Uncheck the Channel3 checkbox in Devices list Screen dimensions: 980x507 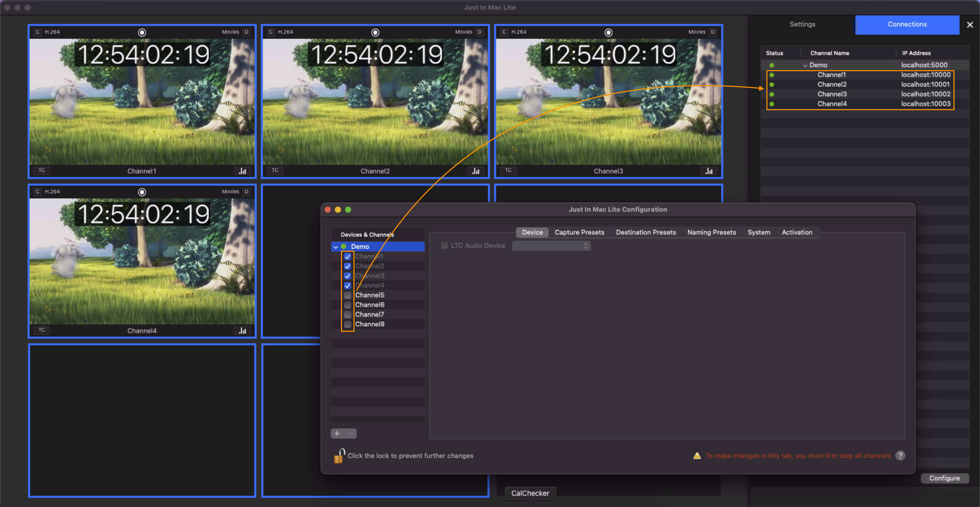click(x=347, y=275)
